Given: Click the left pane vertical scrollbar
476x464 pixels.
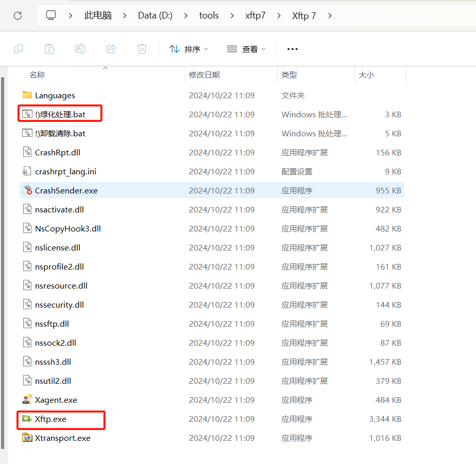Looking at the screenshot, I should coord(3,262).
